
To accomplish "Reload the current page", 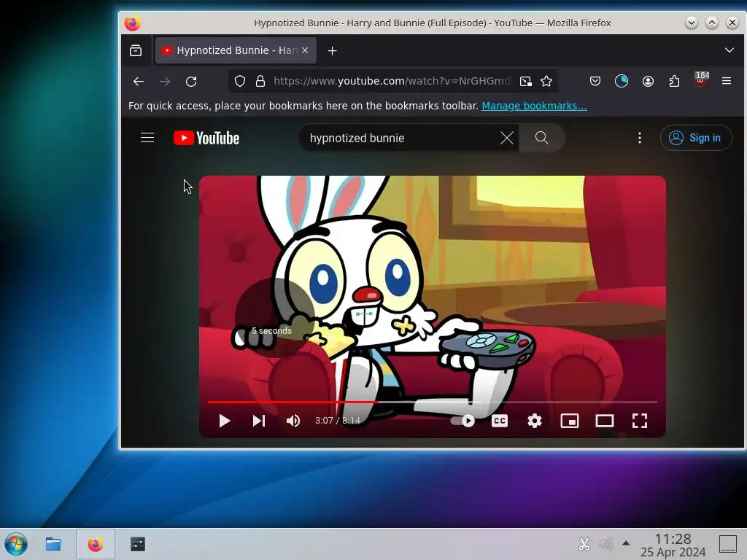I will coord(191,82).
